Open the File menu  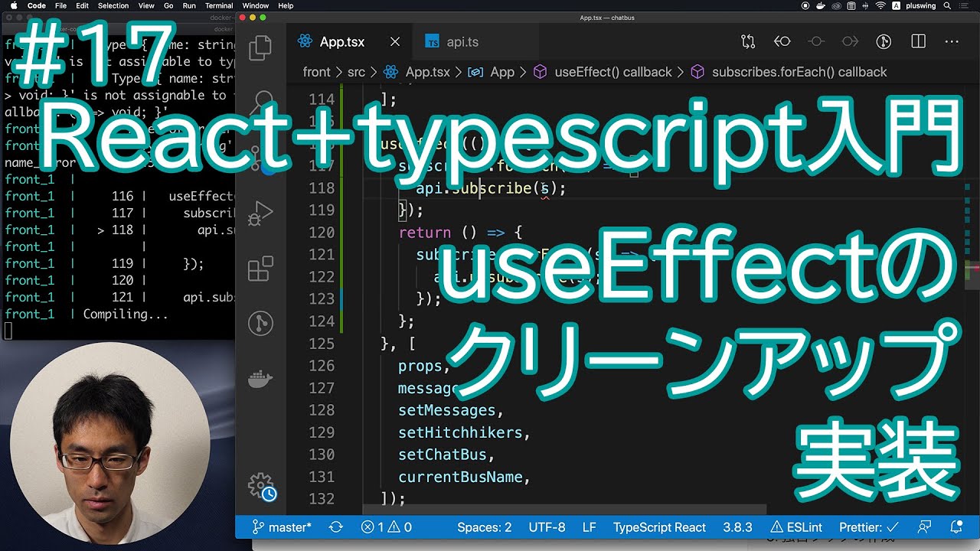click(x=60, y=5)
